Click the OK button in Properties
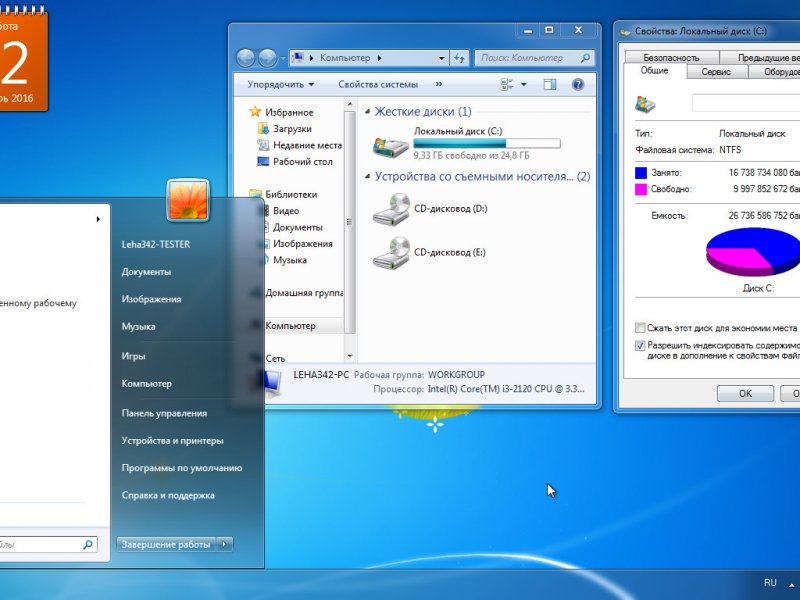The width and height of the screenshot is (800, 600). (745, 393)
